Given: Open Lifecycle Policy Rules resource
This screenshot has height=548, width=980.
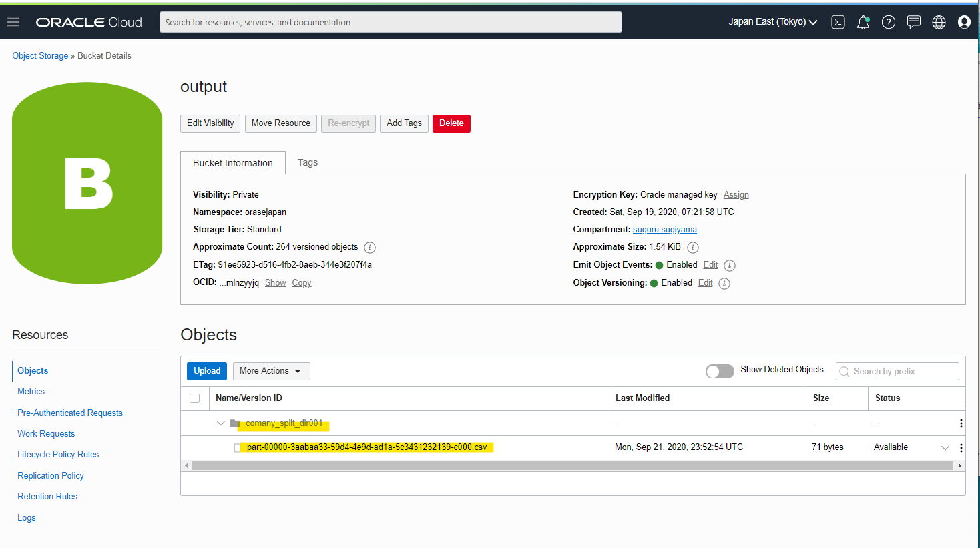Looking at the screenshot, I should [x=58, y=455].
